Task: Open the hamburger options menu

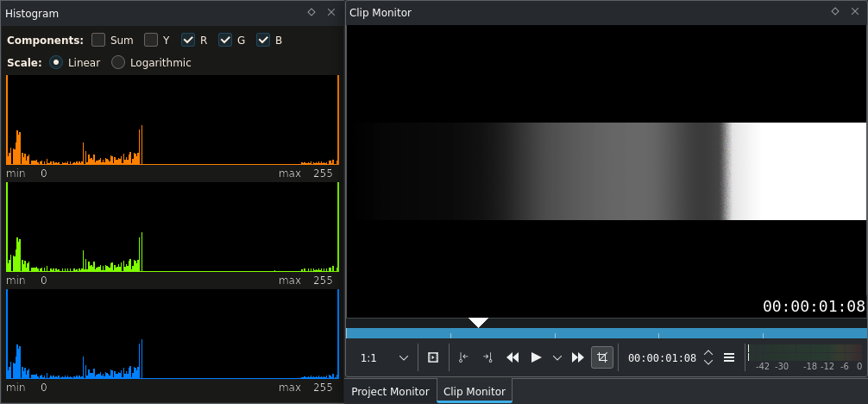Action: click(x=729, y=358)
